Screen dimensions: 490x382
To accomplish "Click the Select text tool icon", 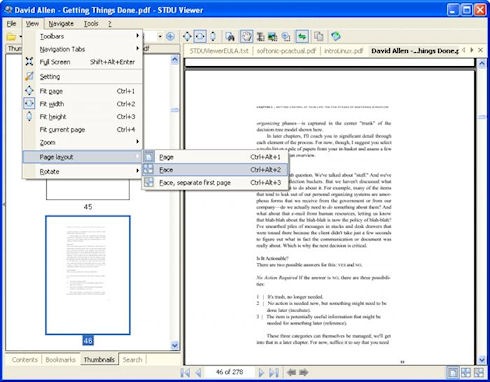I will pos(260,37).
